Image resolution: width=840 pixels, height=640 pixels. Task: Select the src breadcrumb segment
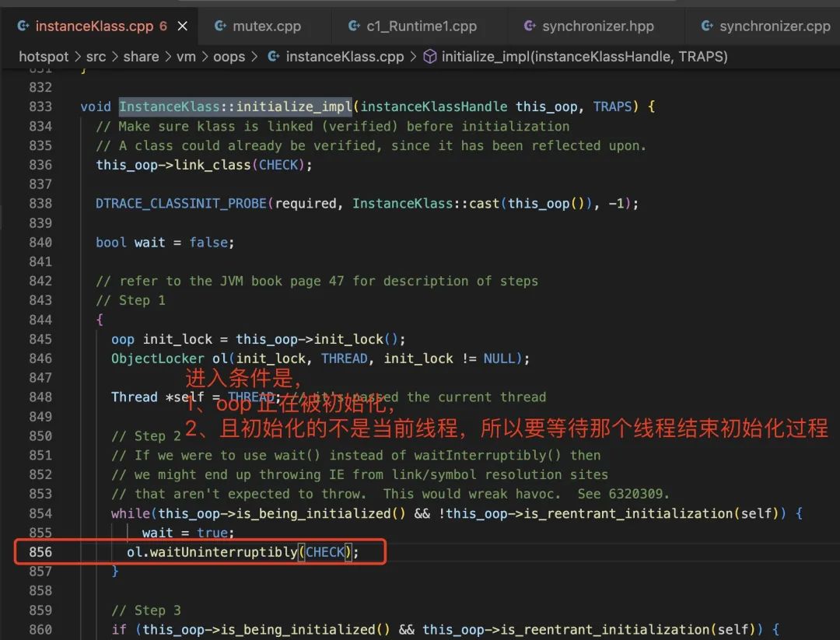click(x=96, y=57)
